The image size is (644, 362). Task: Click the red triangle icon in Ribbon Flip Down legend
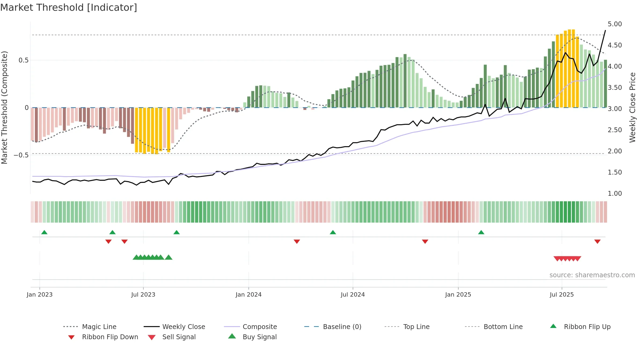71,337
